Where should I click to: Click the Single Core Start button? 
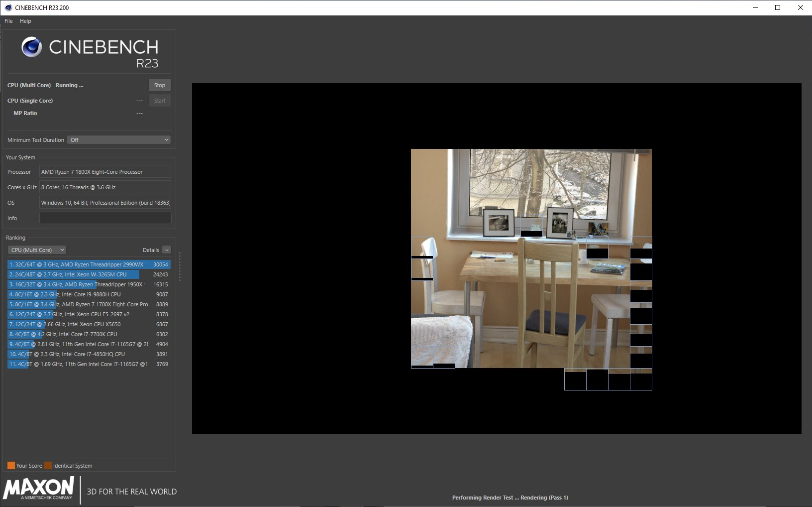pyautogui.click(x=160, y=101)
